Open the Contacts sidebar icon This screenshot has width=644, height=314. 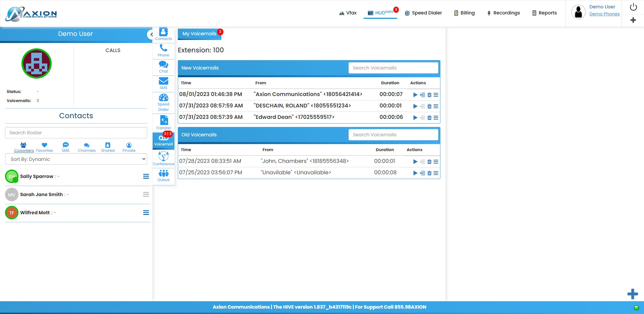coord(163,34)
